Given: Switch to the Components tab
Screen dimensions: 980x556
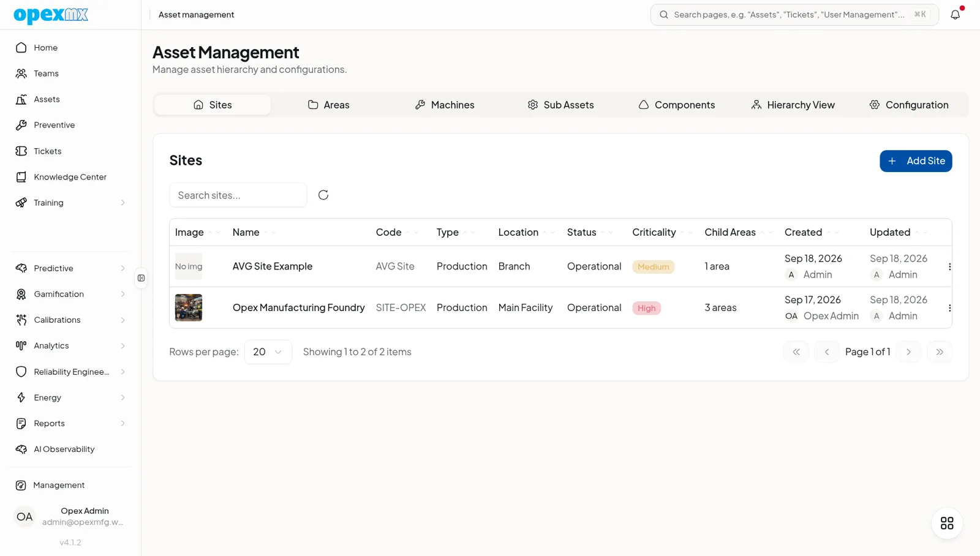Looking at the screenshot, I should click(676, 105).
